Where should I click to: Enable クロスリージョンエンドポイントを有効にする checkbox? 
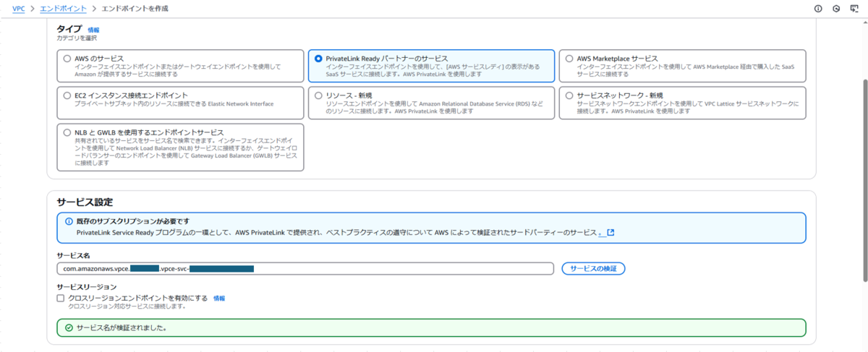click(61, 298)
